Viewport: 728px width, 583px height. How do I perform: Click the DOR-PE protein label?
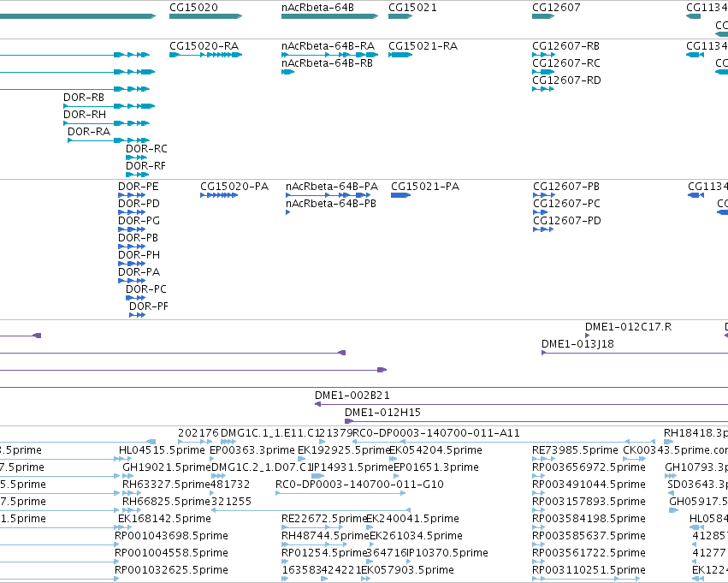pos(139,187)
